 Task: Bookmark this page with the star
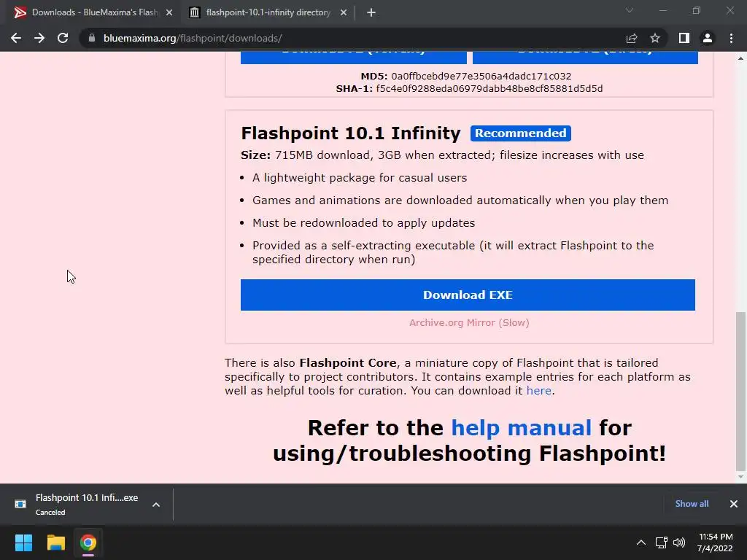pos(655,38)
